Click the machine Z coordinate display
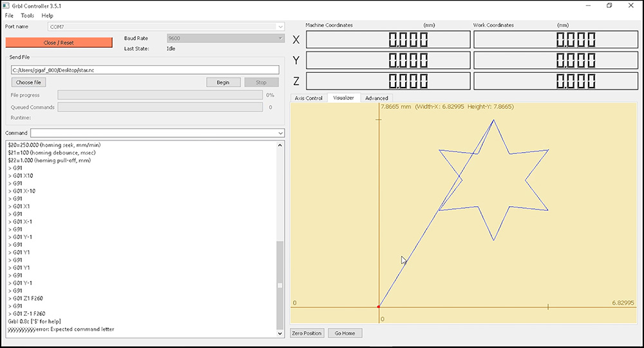Screen dimensions: 644x348 point(388,81)
